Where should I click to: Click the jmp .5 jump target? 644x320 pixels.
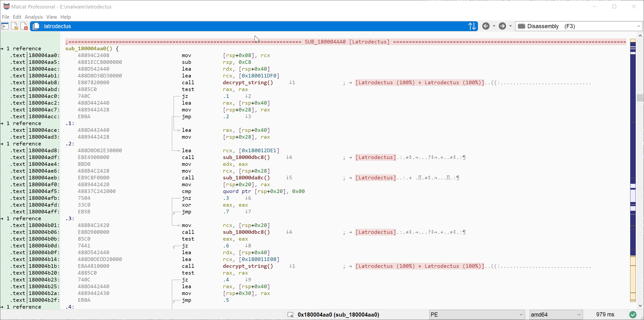coord(226,300)
